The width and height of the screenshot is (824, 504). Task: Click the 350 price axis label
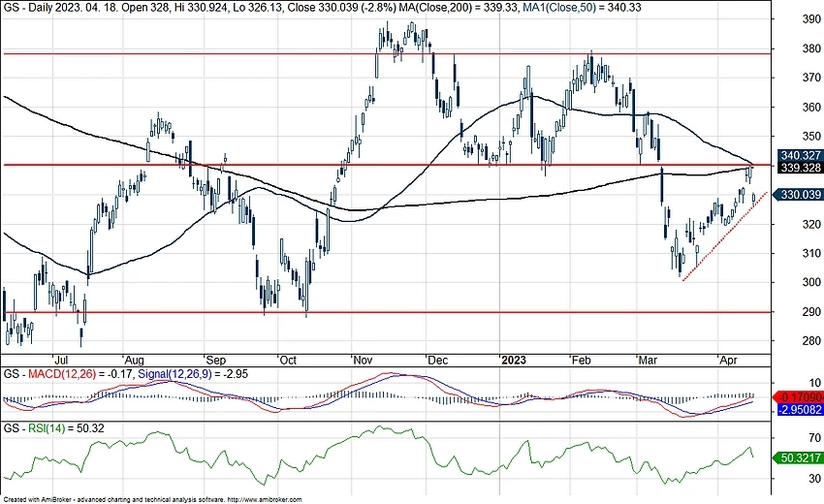pyautogui.click(x=812, y=137)
